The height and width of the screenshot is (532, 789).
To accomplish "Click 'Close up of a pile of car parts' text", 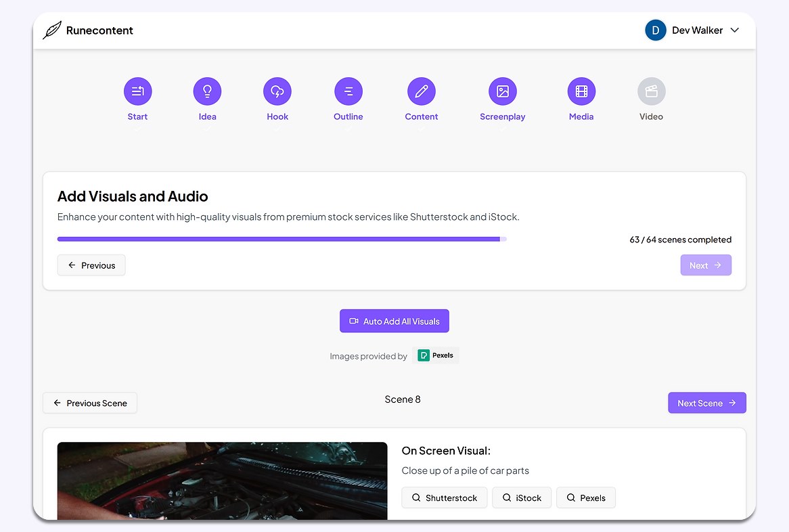I will click(x=465, y=470).
